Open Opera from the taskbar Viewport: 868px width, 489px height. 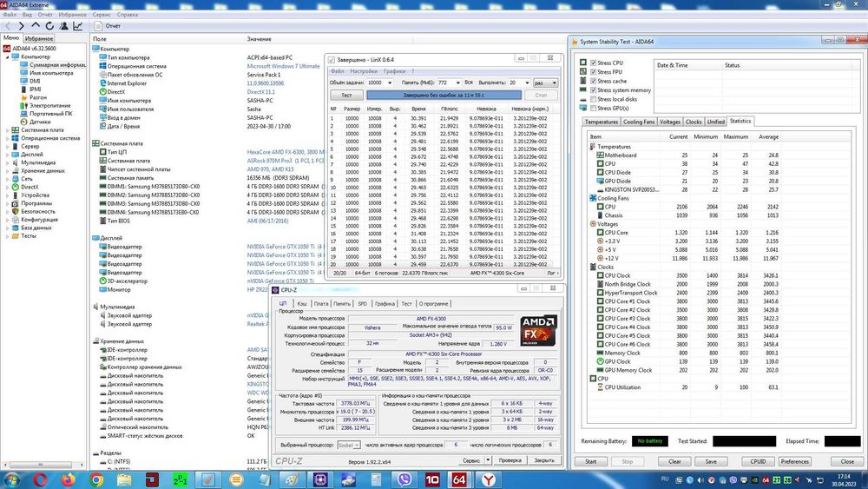[40, 479]
